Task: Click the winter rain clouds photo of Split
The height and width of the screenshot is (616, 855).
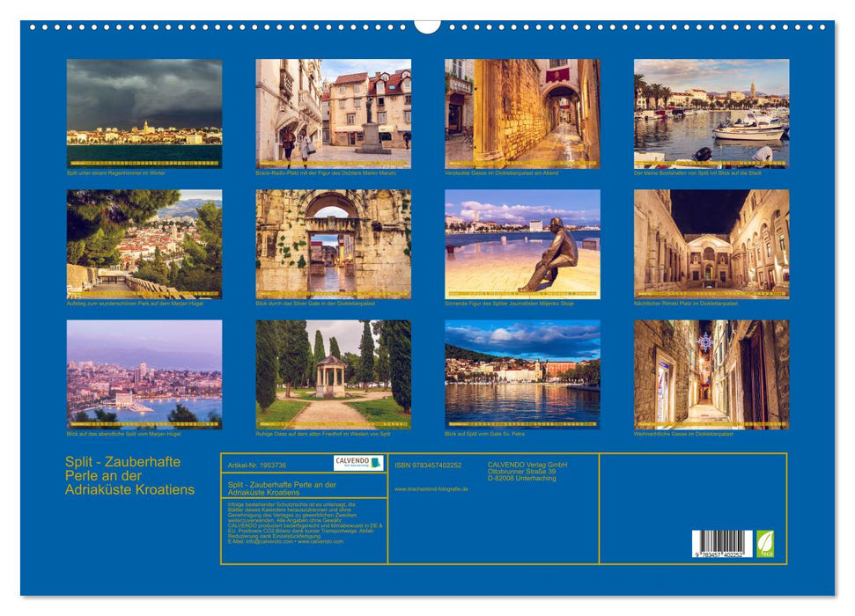Action: tap(139, 113)
